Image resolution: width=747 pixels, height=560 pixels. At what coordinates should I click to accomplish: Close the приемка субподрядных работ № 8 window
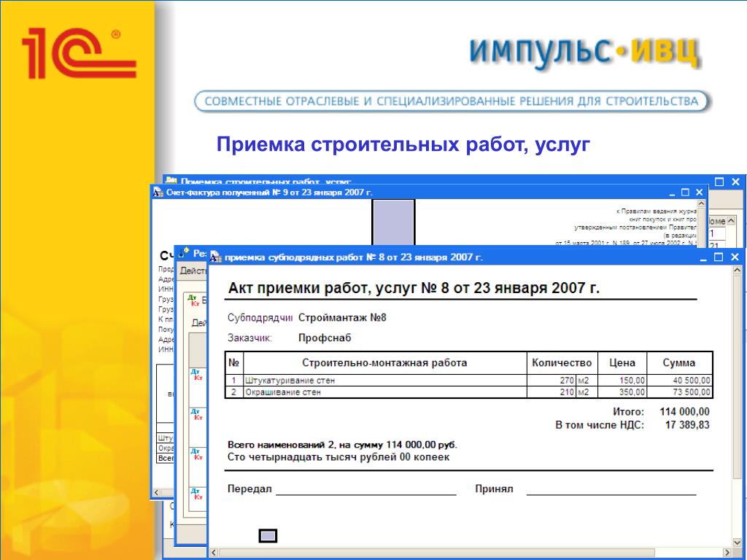point(735,257)
